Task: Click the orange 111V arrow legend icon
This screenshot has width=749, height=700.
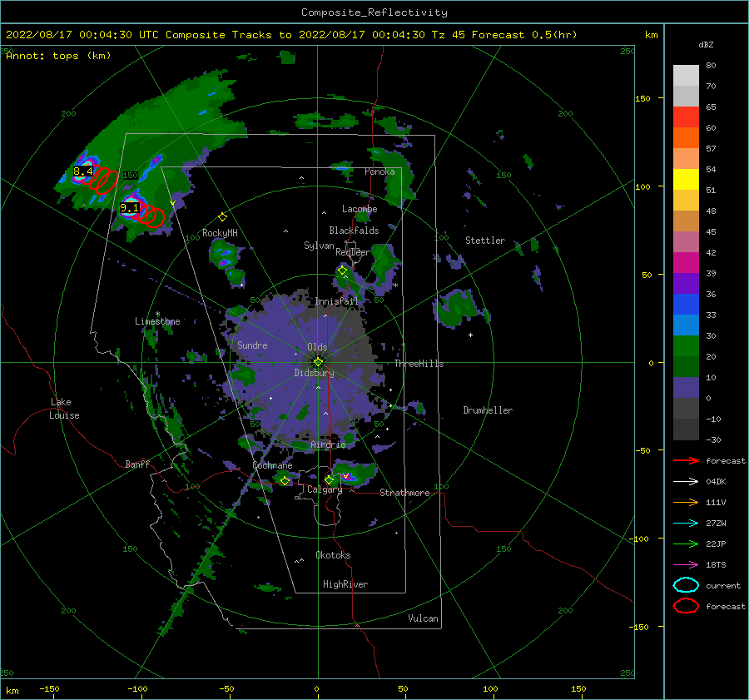Action: click(x=686, y=502)
